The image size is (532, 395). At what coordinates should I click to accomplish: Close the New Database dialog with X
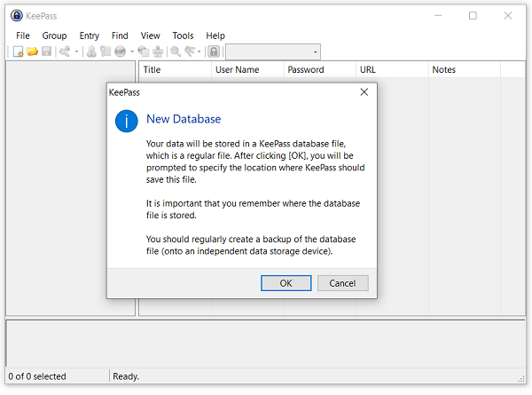pyautogui.click(x=364, y=92)
